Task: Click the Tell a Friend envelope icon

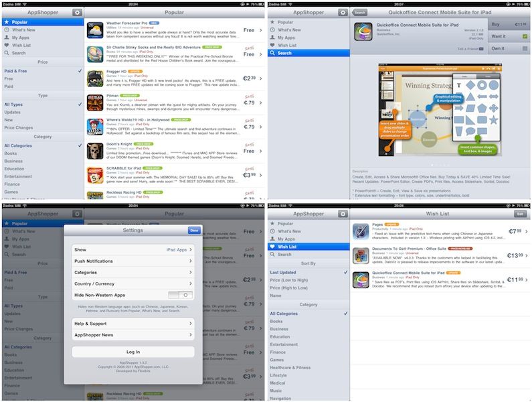Action: pyautogui.click(x=480, y=49)
